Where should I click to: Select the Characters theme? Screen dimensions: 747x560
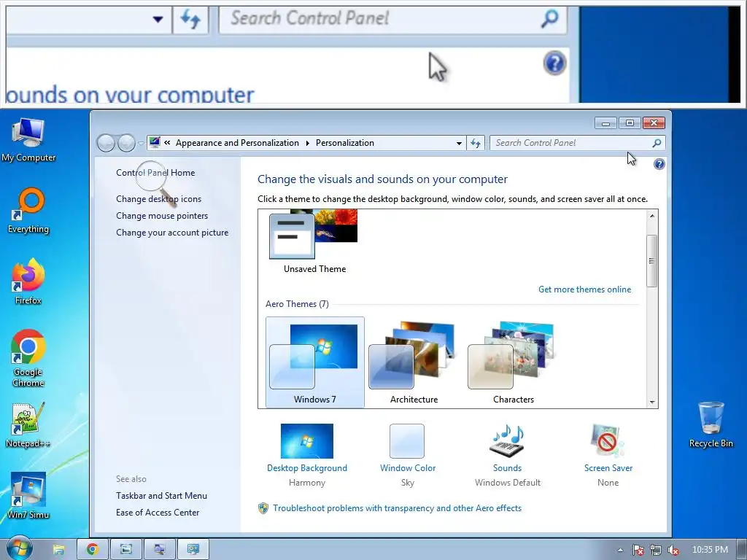[513, 362]
